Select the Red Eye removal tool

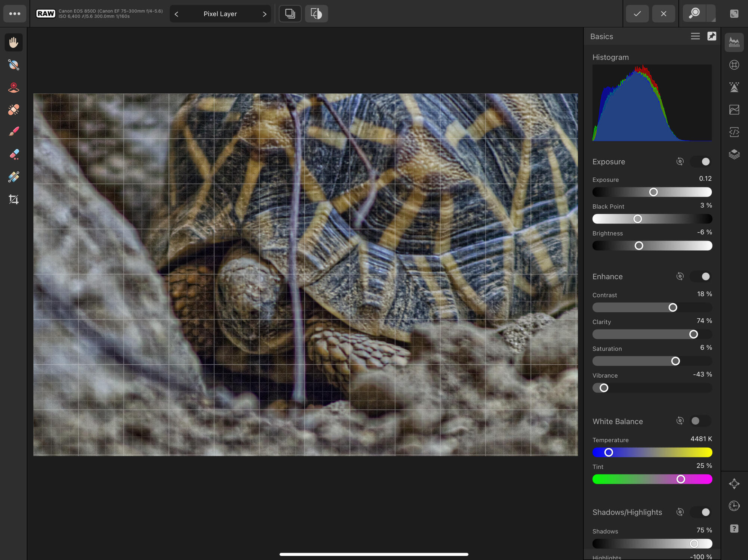[x=14, y=87]
